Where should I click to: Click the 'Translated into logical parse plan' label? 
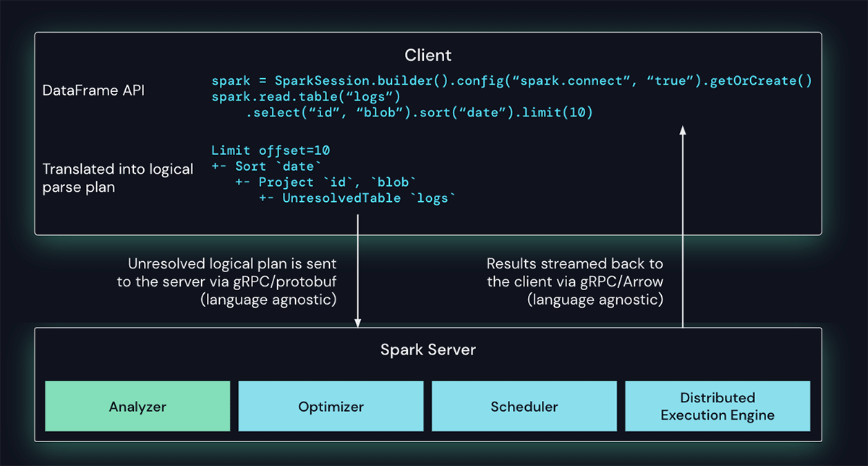118,178
